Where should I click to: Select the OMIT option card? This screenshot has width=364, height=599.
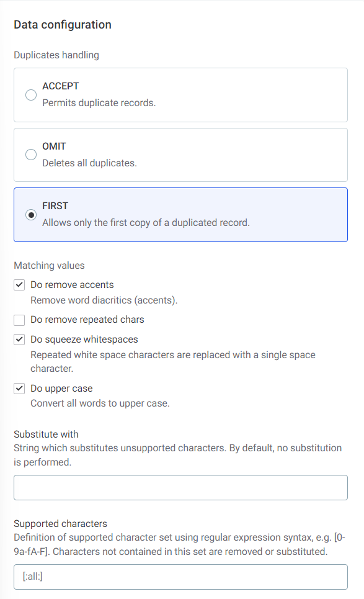(180, 155)
